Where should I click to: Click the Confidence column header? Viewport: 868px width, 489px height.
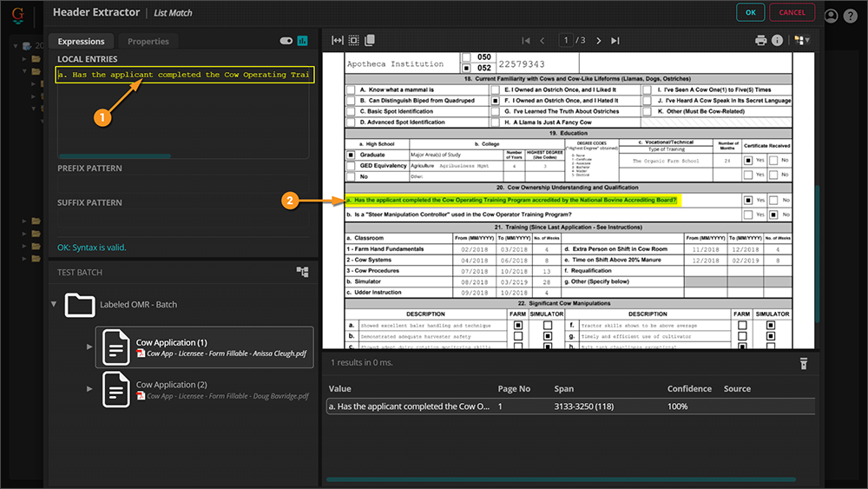[x=689, y=389]
